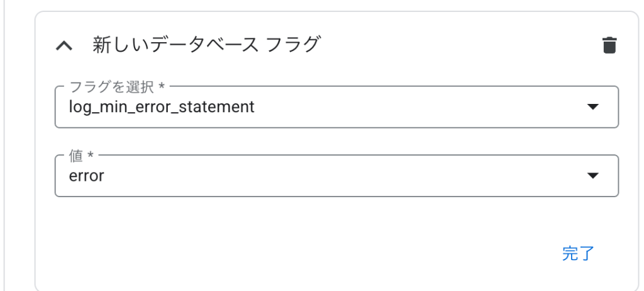Collapse the 新しいデータベース フラグ section chevron
Viewport: 644px width, 291px height.
[64, 46]
